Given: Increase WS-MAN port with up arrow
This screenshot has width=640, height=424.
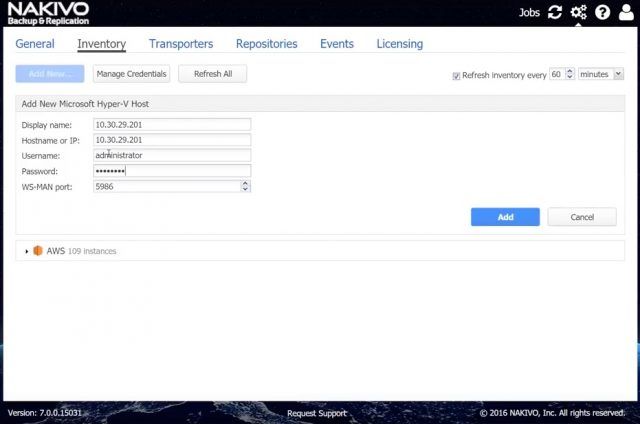Looking at the screenshot, I should click(x=245, y=183).
